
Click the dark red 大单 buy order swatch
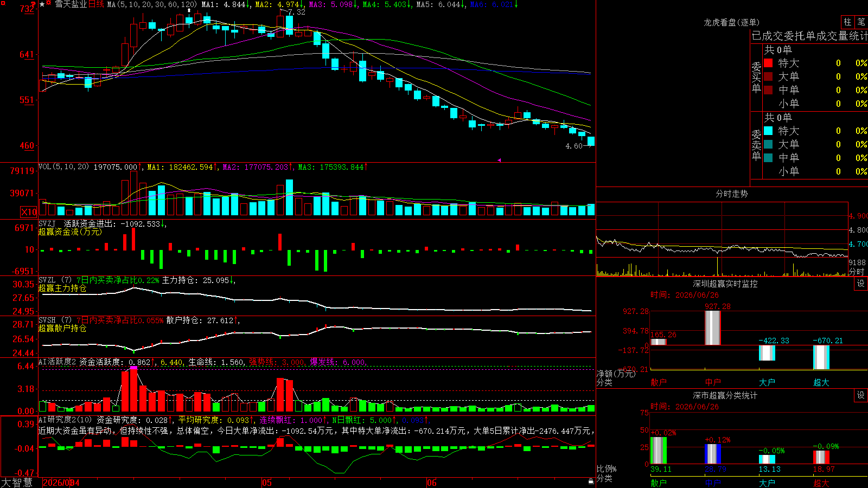(x=768, y=76)
